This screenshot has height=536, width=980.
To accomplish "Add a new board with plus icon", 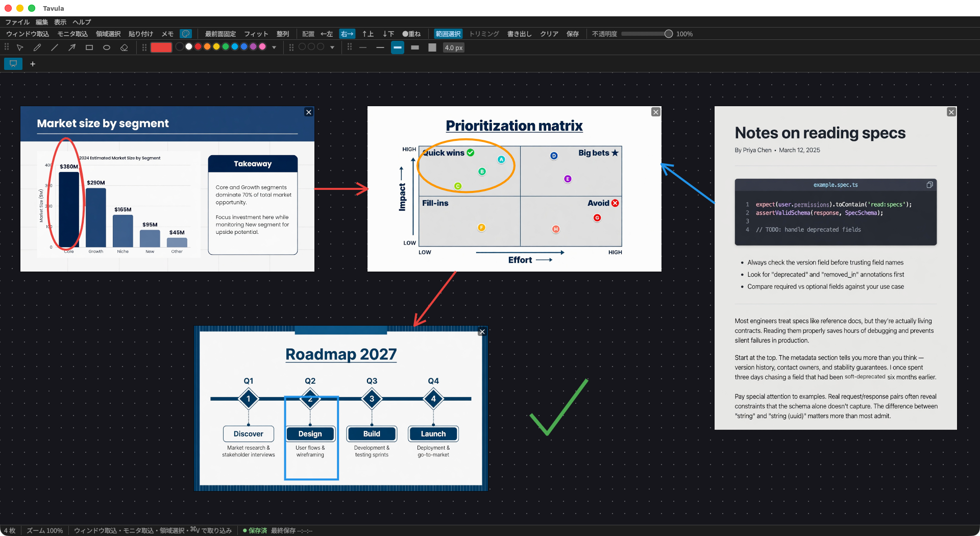I will click(33, 64).
